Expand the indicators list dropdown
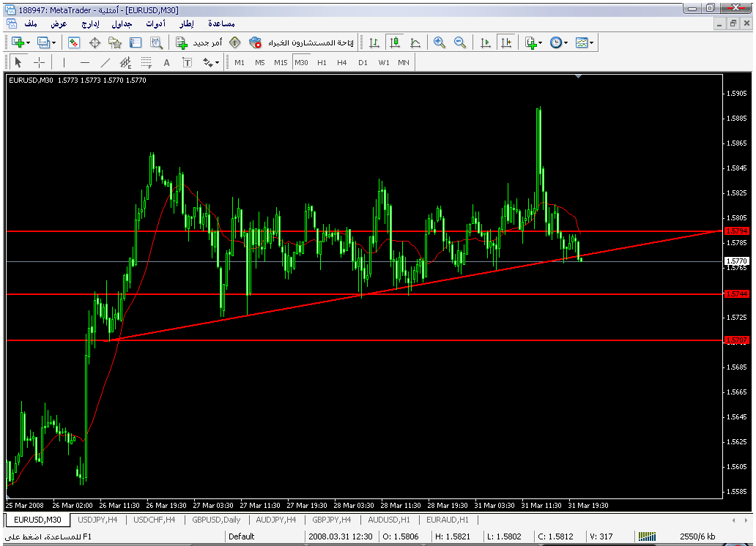This screenshot has width=756, height=546. click(541, 43)
